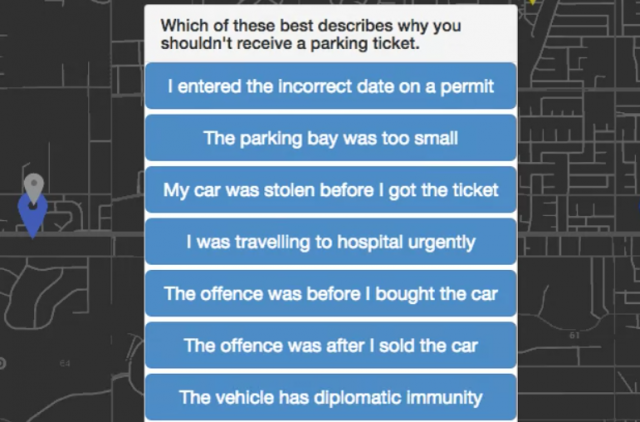Pick 'My car was stolen before I got the ticket'
Screen dimensions: 640x422
tap(330, 190)
